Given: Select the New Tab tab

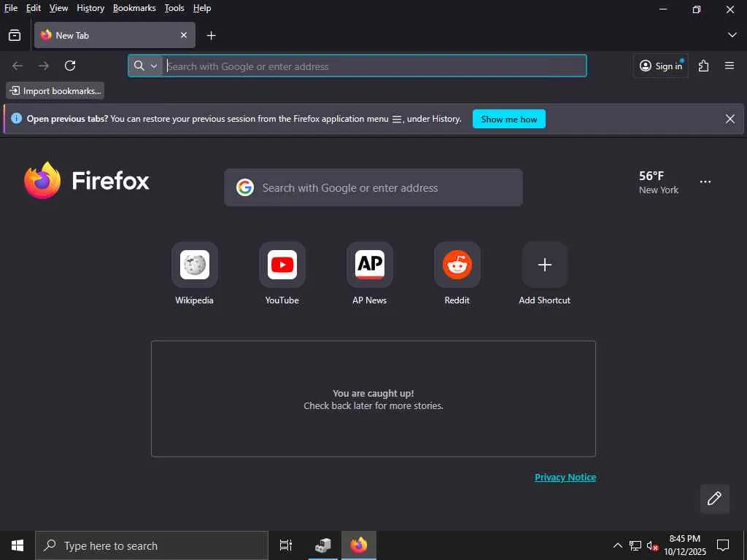Looking at the screenshot, I should (x=115, y=35).
